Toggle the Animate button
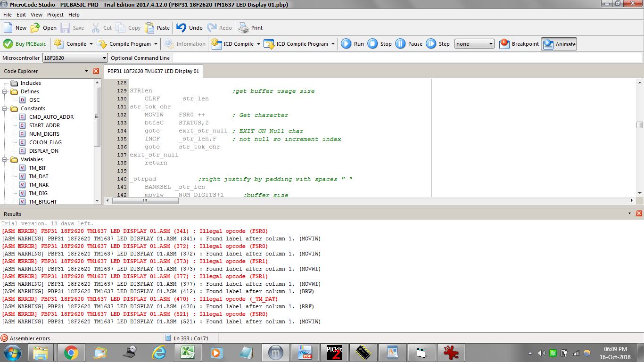Image resolution: width=644 pixels, height=362 pixels. coord(559,44)
